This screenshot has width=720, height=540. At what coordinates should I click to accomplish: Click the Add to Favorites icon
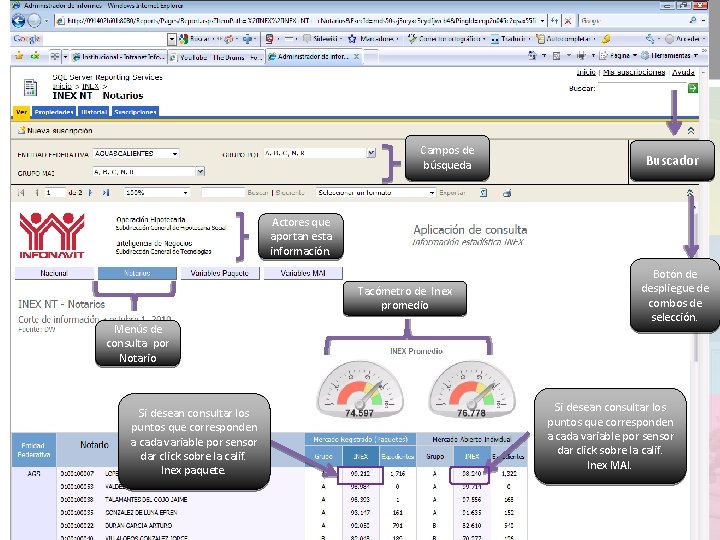pos(35,56)
